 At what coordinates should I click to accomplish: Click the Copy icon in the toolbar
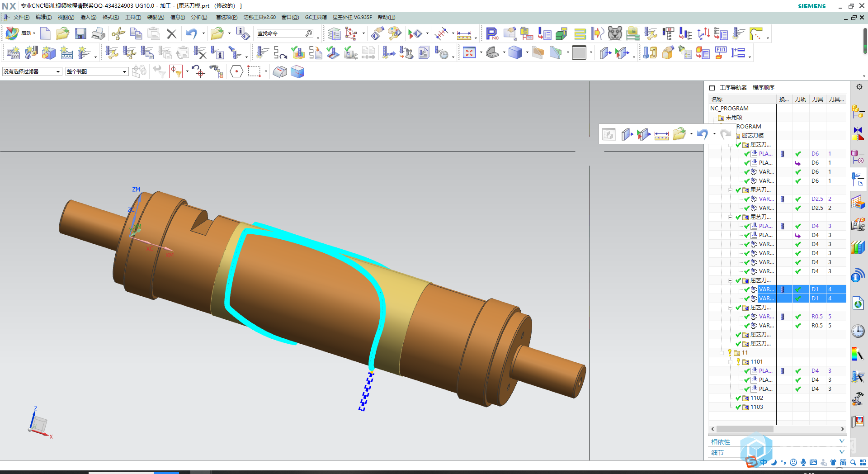coord(136,33)
